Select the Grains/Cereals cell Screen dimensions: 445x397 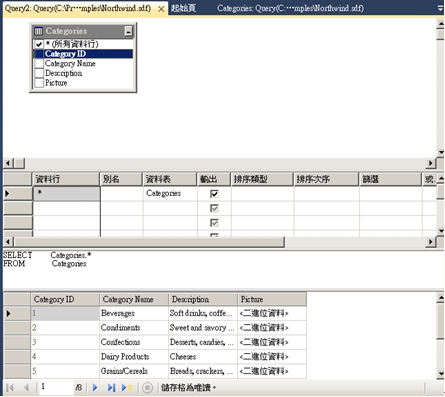click(134, 371)
